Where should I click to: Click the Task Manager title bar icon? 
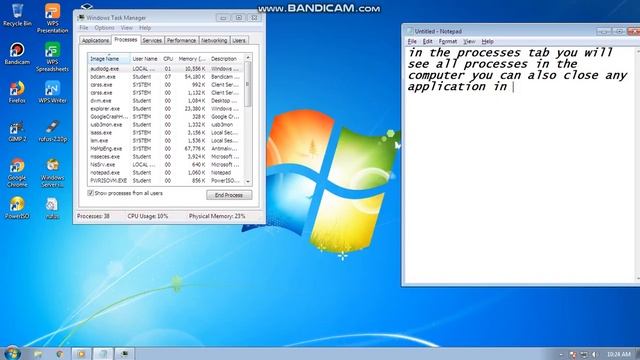pos(81,18)
